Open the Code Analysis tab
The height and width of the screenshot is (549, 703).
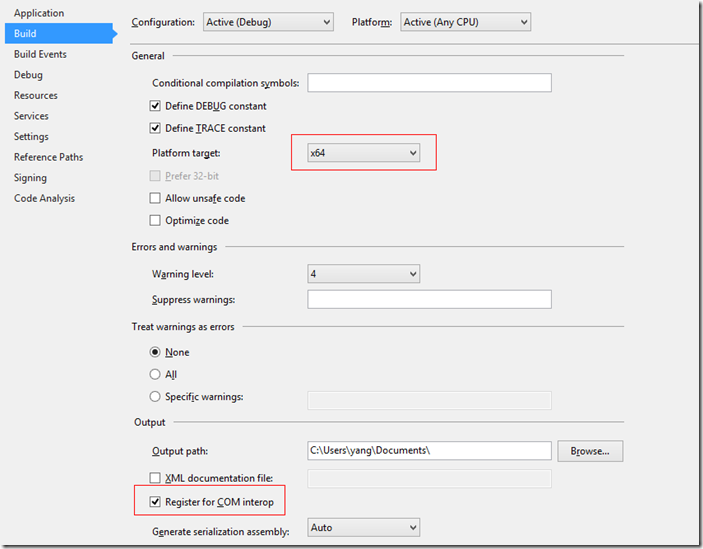pos(44,199)
